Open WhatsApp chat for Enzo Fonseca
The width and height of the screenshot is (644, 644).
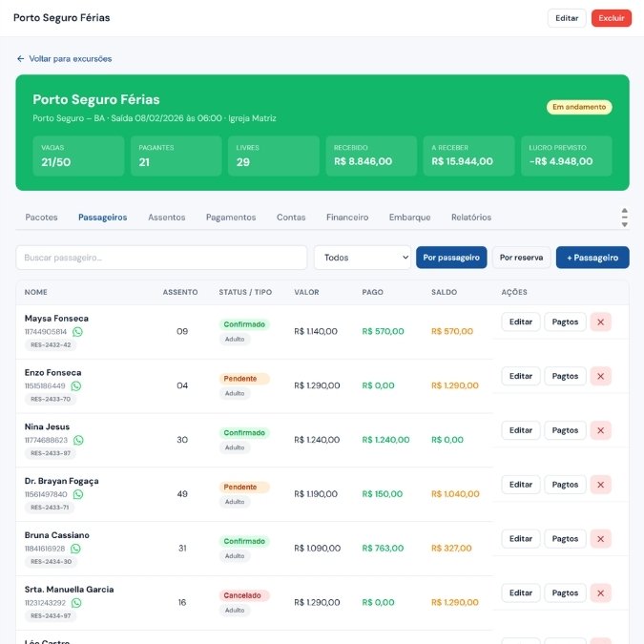(76, 385)
